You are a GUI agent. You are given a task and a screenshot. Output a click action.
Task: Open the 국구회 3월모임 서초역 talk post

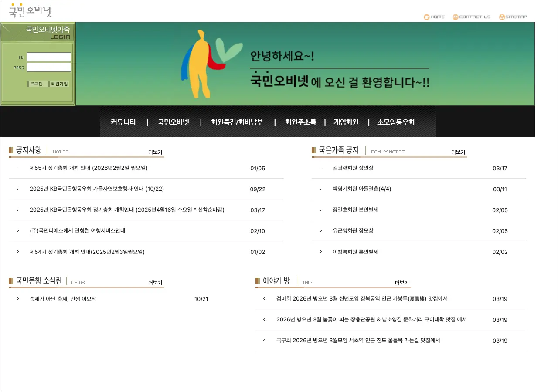[358, 340]
